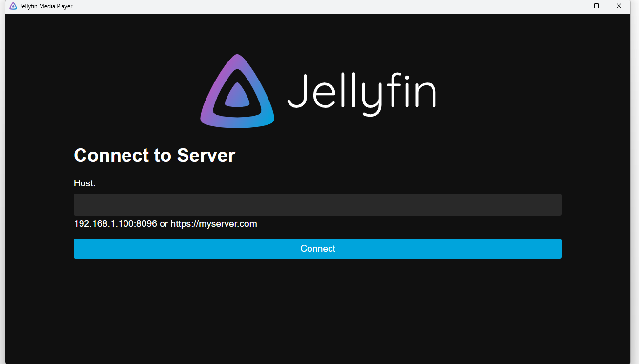Click the Jellyfin wordmark text
The height and width of the screenshot is (364, 639).
pos(361,95)
